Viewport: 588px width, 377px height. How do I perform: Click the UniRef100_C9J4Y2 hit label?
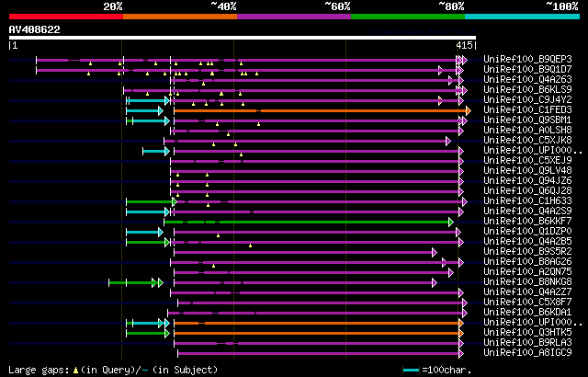[527, 100]
